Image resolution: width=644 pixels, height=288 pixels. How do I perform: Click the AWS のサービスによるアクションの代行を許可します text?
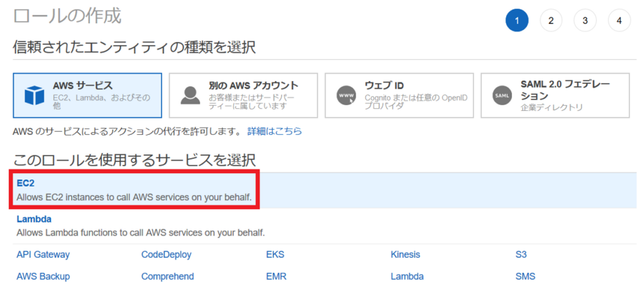pyautogui.click(x=127, y=131)
